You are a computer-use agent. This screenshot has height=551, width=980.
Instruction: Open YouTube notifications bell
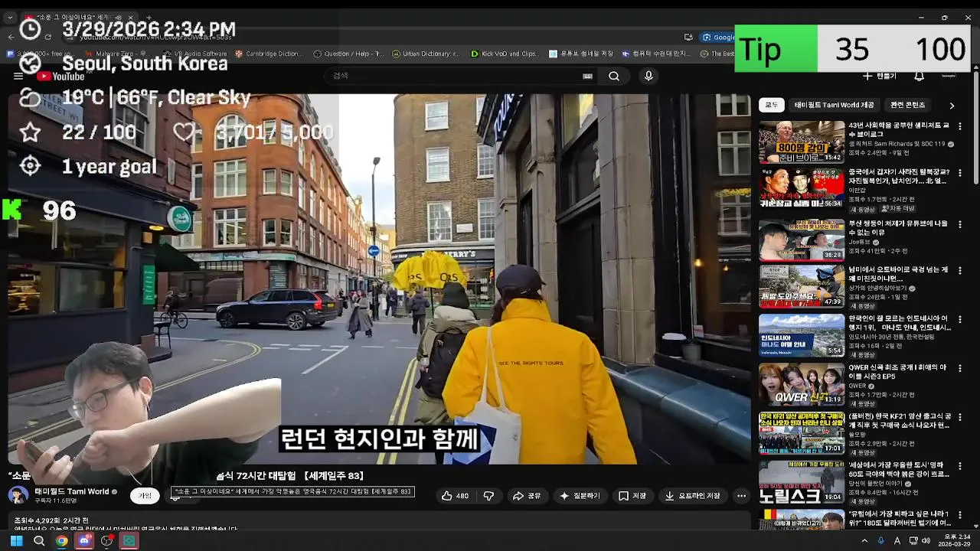[x=919, y=76]
